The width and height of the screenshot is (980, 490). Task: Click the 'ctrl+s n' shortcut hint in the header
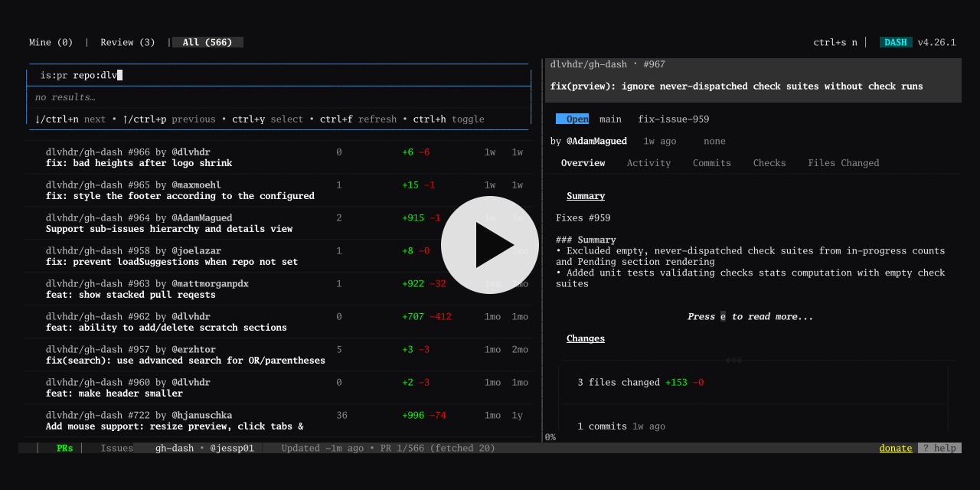(x=835, y=42)
